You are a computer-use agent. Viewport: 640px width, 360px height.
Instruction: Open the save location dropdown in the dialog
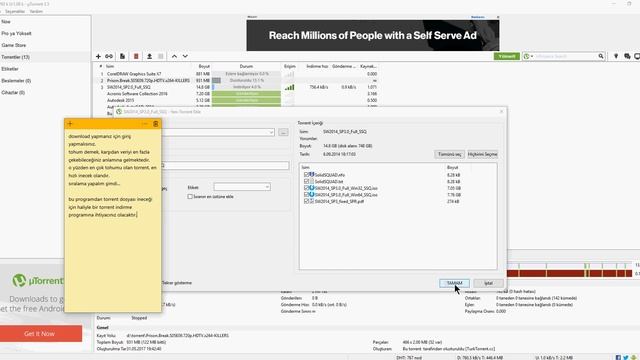[271, 132]
